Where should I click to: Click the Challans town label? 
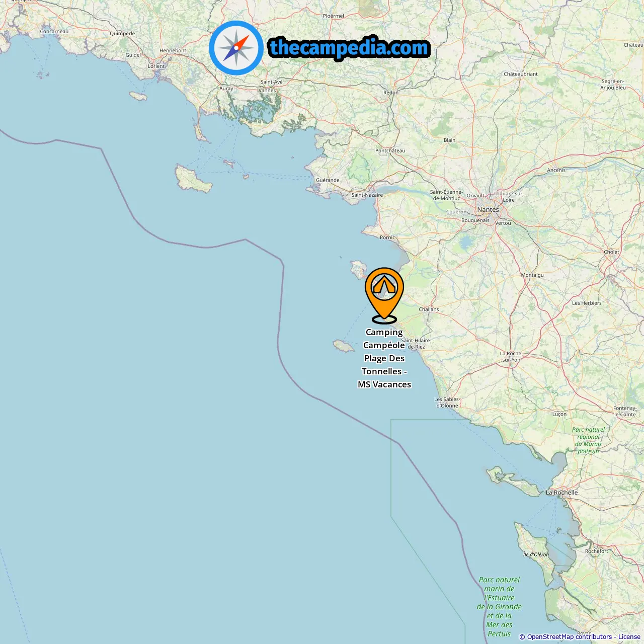click(x=429, y=309)
